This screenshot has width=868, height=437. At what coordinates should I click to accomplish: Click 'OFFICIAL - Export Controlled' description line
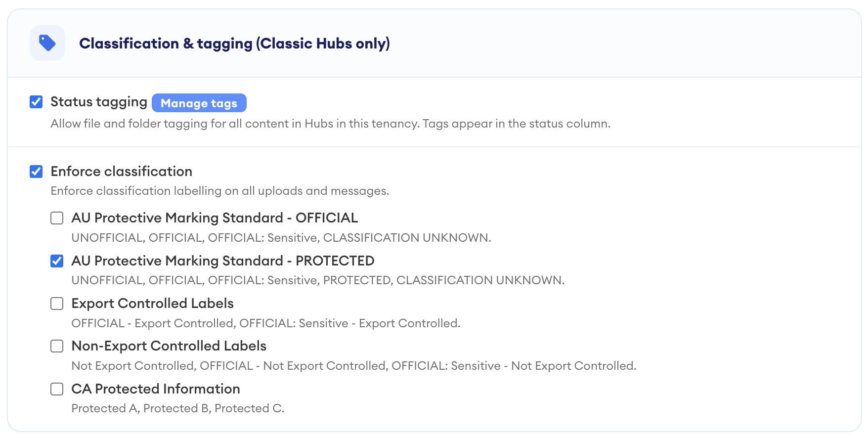pos(266,323)
